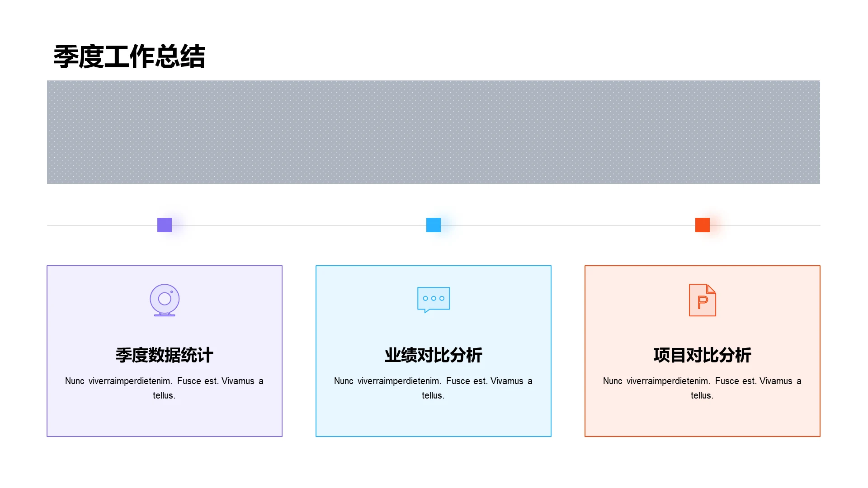Select the orange square timeline marker
This screenshot has height=488, width=868.
coord(702,225)
